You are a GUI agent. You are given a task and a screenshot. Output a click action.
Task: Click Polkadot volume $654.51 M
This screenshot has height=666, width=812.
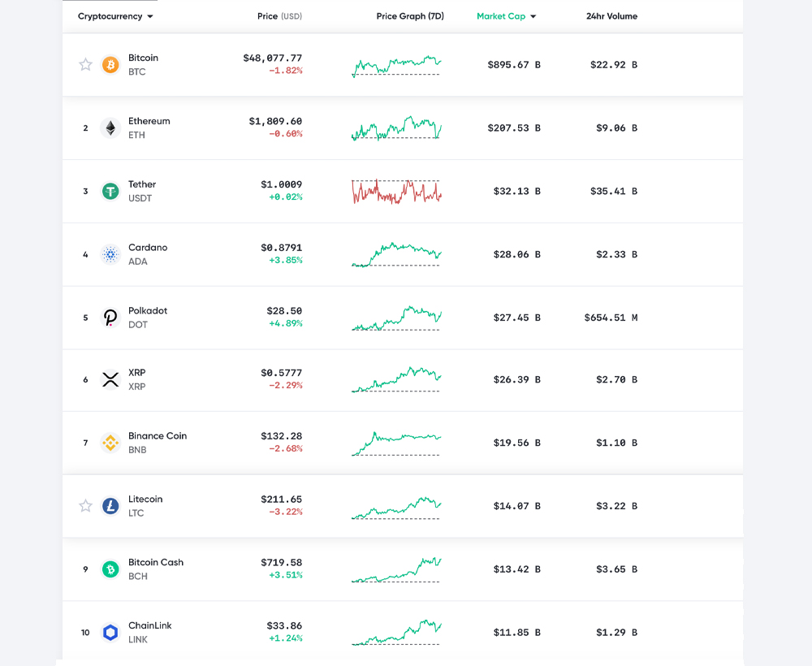tap(611, 318)
